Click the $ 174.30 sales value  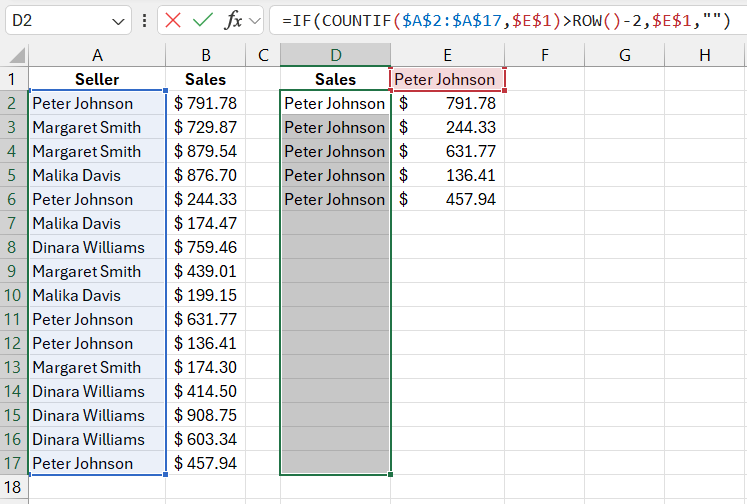click(x=206, y=367)
